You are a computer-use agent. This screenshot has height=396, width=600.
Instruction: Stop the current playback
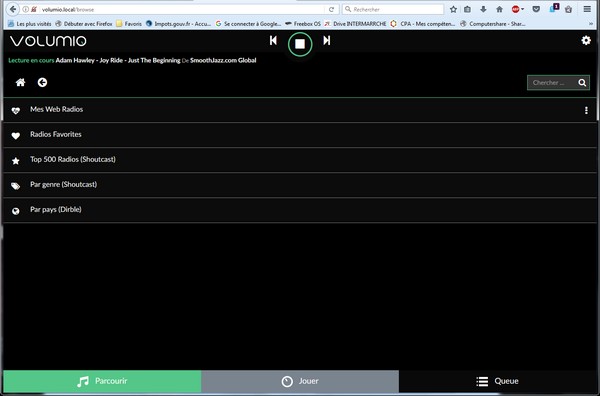[x=300, y=44]
